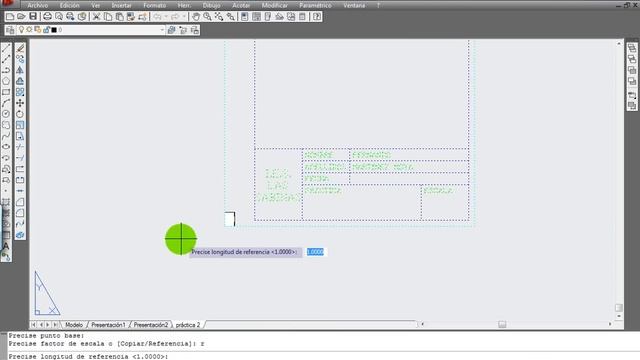Viewport: 640px width, 360px height.
Task: Open the Modificar menu
Action: click(x=275, y=5)
